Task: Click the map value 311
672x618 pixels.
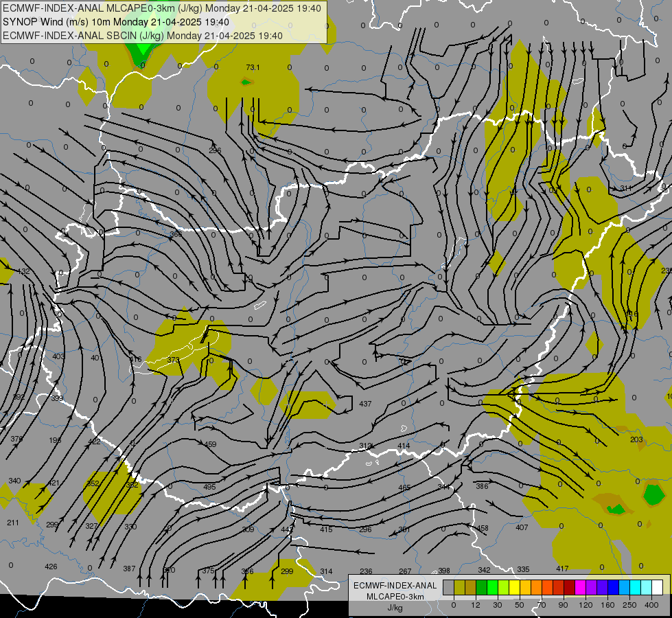Action: [626, 188]
